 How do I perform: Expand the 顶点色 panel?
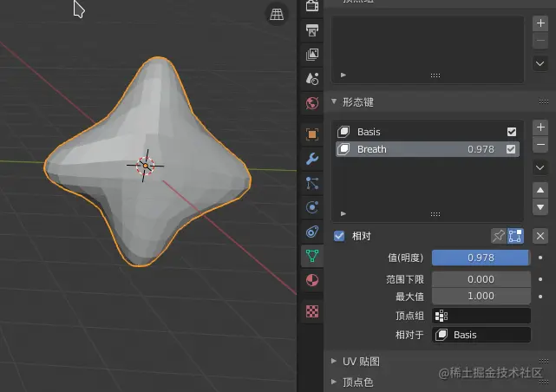pos(334,382)
